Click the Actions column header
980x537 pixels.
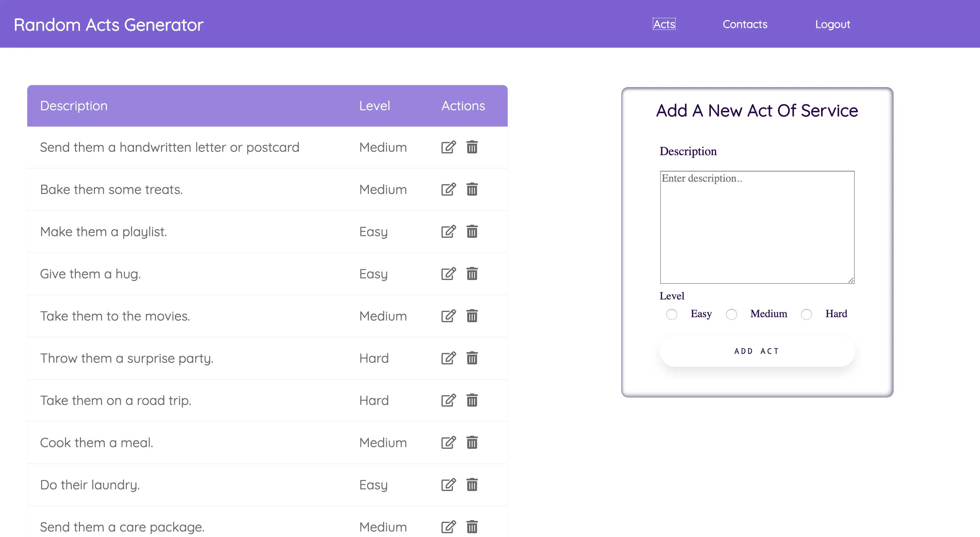coord(463,106)
